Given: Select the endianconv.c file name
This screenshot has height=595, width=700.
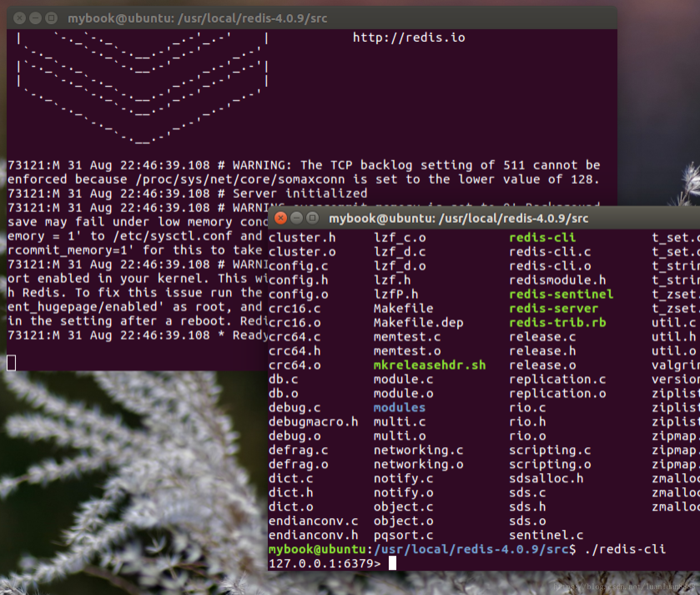Looking at the screenshot, I should (x=313, y=521).
